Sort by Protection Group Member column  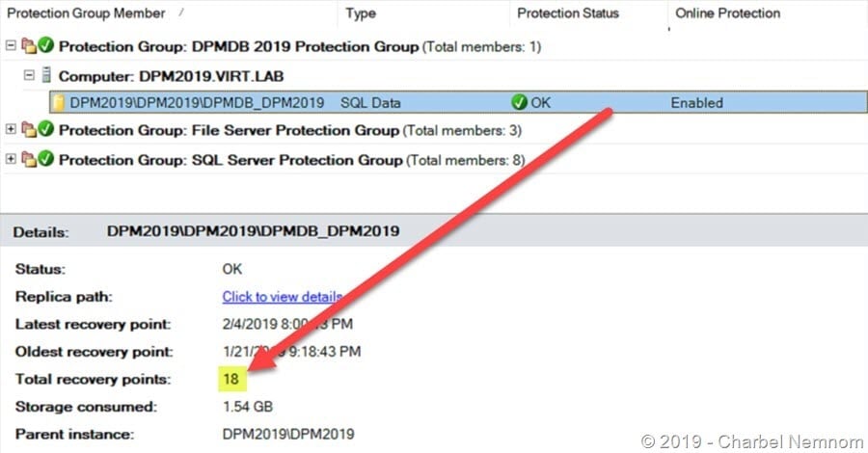(x=86, y=13)
